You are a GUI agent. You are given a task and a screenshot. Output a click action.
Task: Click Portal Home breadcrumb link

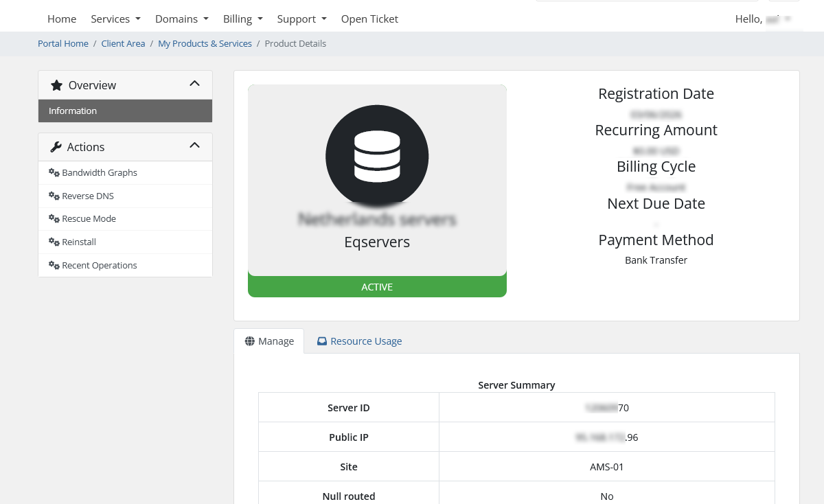tap(63, 43)
